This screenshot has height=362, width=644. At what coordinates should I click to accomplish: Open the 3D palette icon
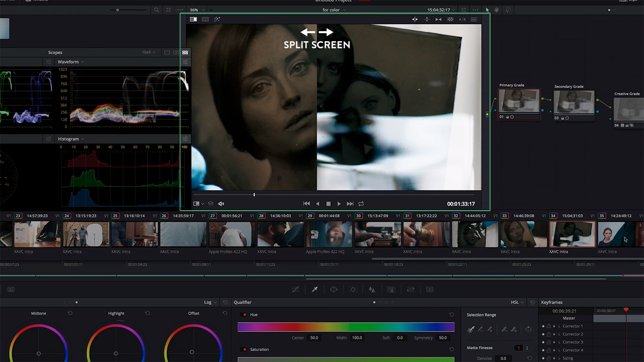(430, 289)
